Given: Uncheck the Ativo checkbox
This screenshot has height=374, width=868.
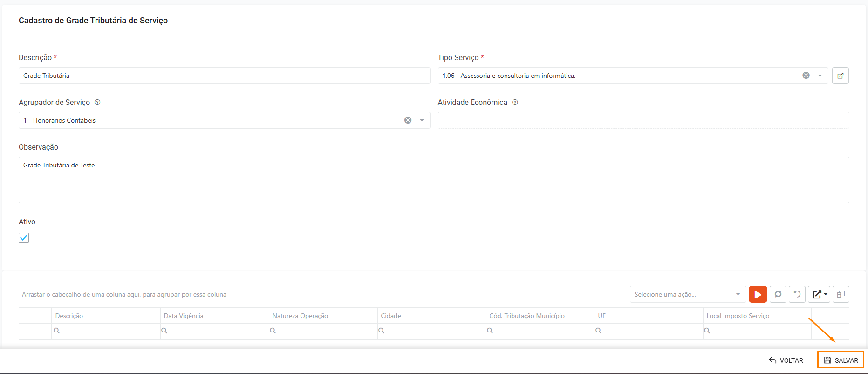Looking at the screenshot, I should [x=24, y=238].
